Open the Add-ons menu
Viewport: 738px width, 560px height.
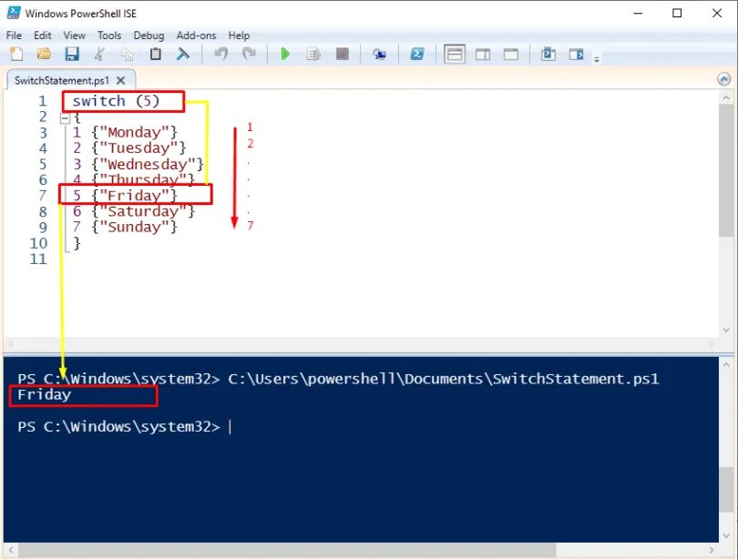click(x=196, y=36)
